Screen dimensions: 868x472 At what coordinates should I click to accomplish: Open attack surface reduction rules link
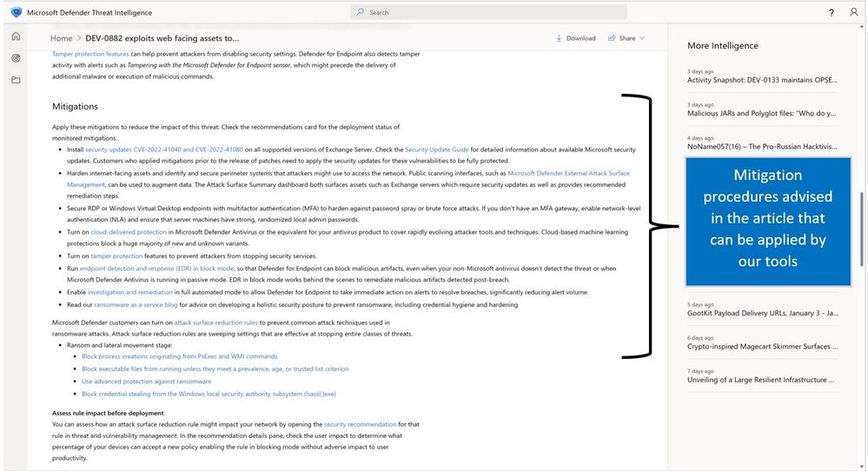(215, 322)
